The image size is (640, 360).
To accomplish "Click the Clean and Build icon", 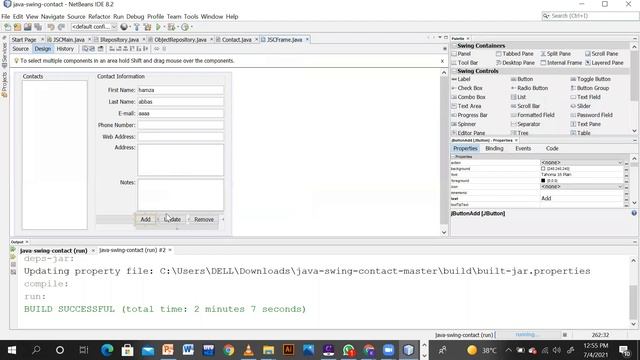I will [147, 27].
